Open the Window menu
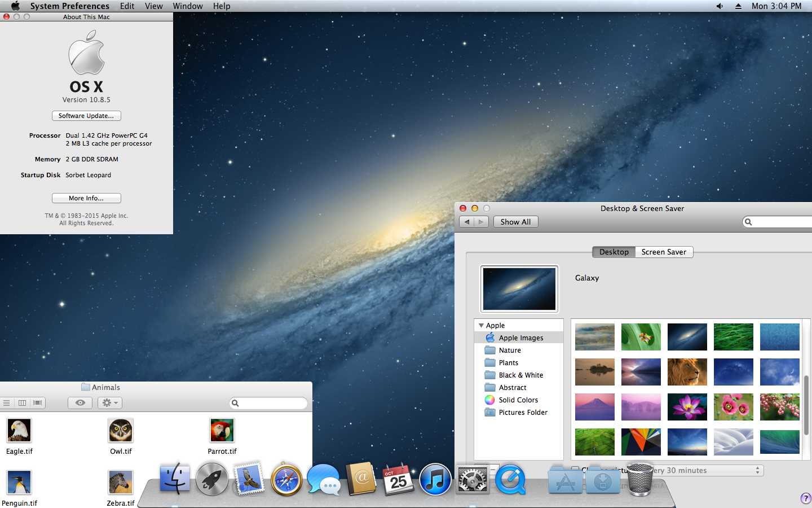812x508 pixels. point(187,6)
